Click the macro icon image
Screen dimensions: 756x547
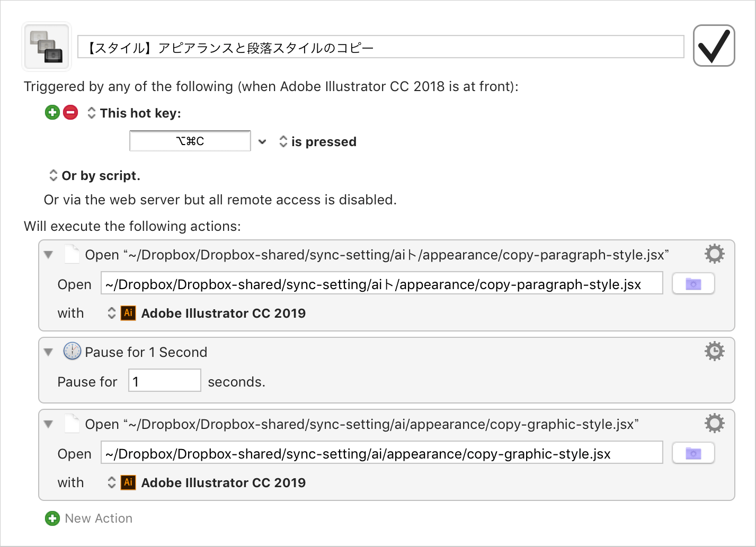(x=47, y=47)
